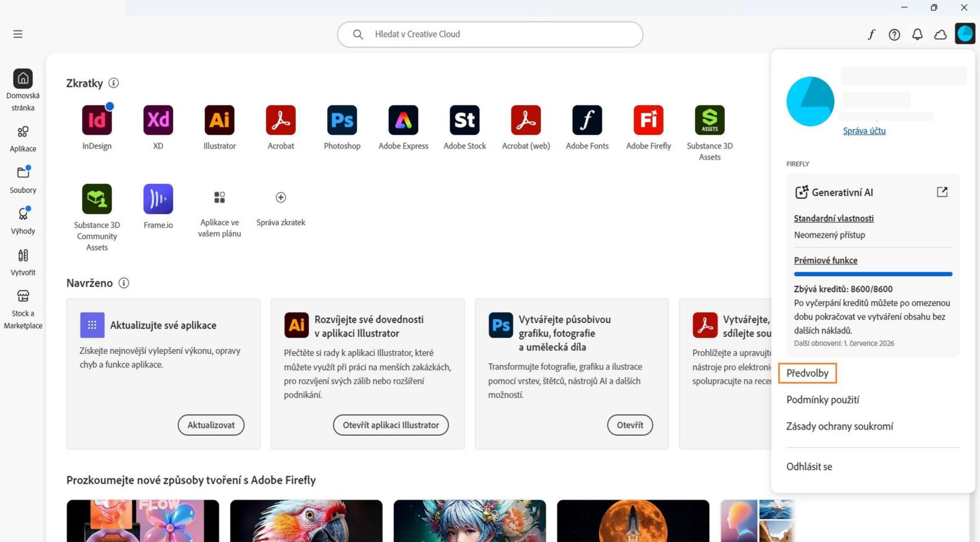Click the Správa účtu link

click(864, 131)
